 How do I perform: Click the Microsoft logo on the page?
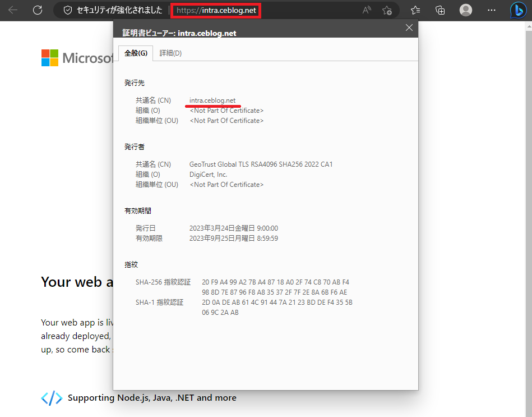point(77,58)
